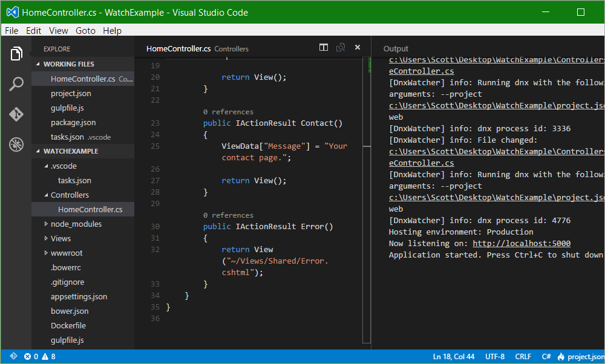Open the Edit menu
The width and height of the screenshot is (605, 364).
(33, 30)
